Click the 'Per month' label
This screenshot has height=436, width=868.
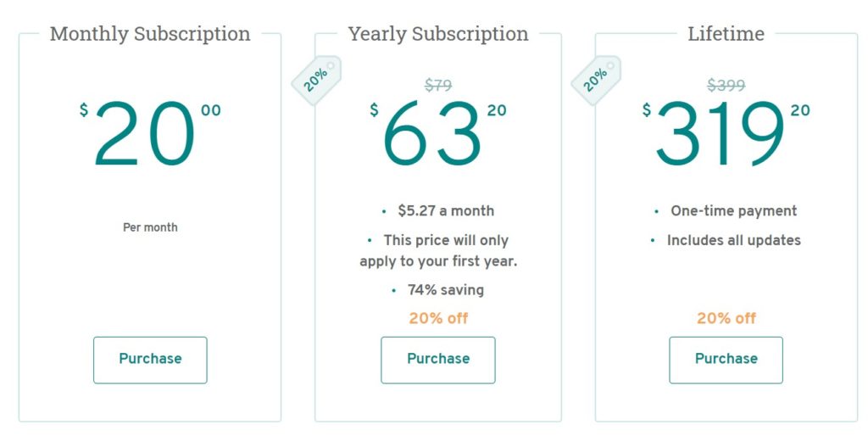pos(150,227)
